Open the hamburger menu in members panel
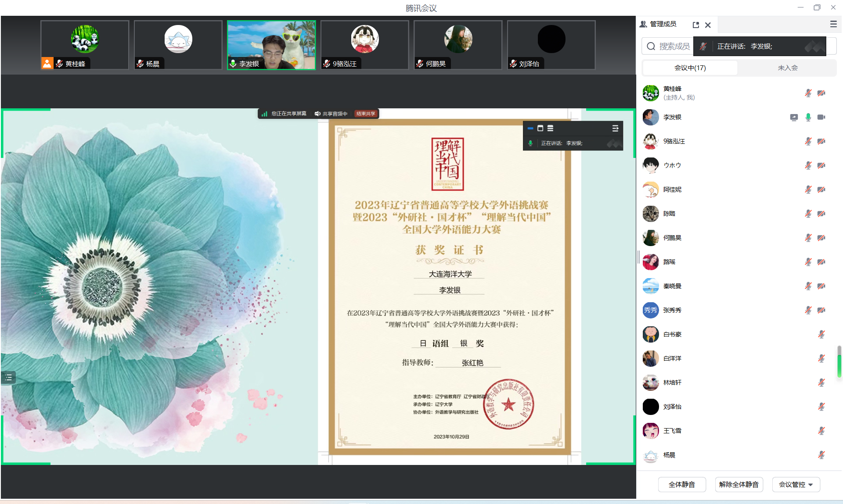The height and width of the screenshot is (504, 843). [x=833, y=24]
